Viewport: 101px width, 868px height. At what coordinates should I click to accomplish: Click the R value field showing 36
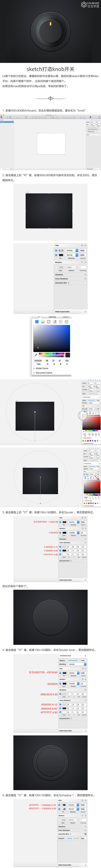click(47, 361)
